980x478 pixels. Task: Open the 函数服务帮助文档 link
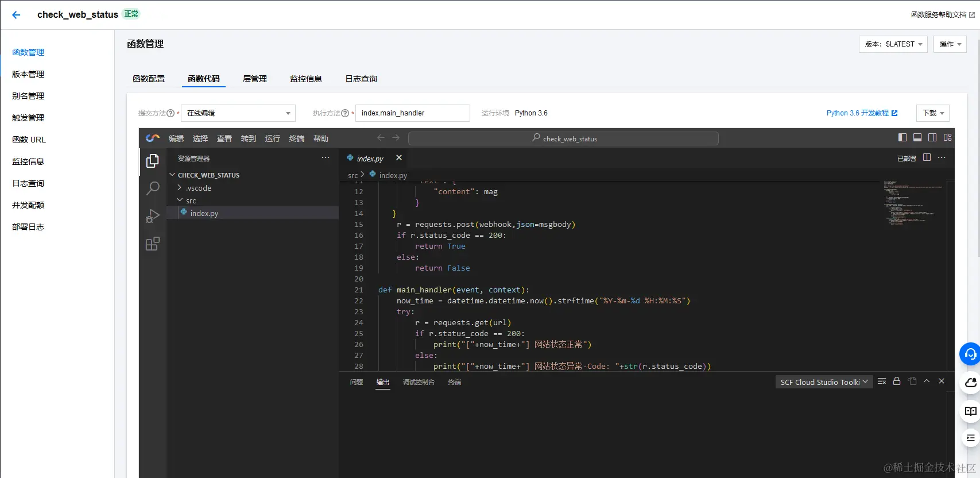[943, 15]
